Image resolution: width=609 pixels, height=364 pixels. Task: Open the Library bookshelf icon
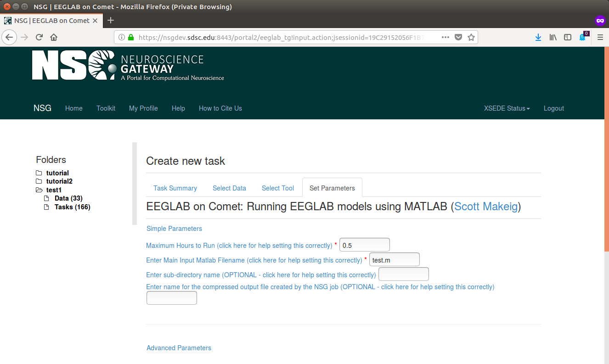[553, 37]
